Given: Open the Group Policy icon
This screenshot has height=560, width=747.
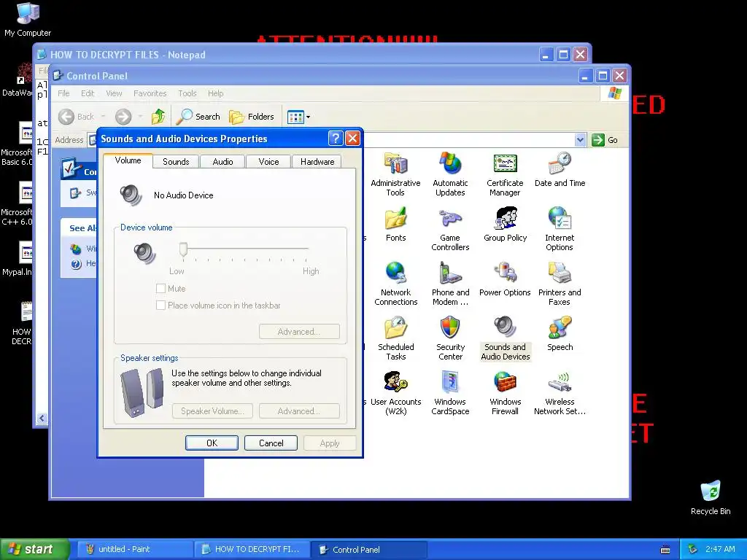Looking at the screenshot, I should (505, 225).
